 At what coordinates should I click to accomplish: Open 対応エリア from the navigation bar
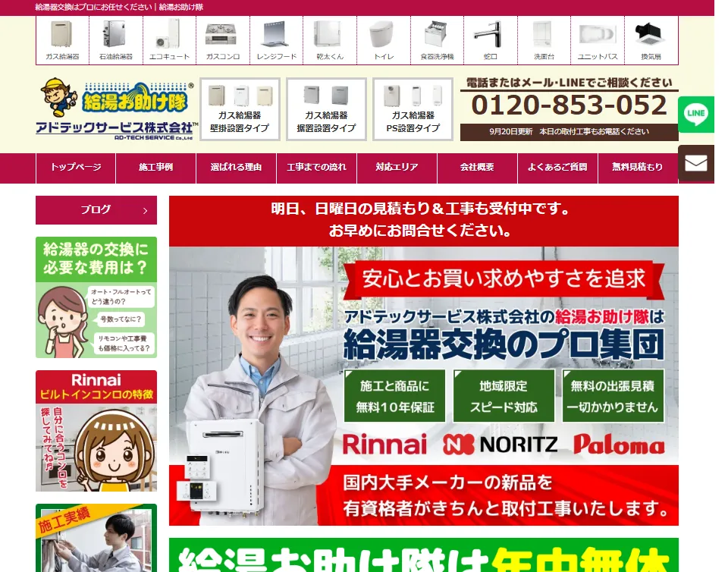click(x=397, y=168)
